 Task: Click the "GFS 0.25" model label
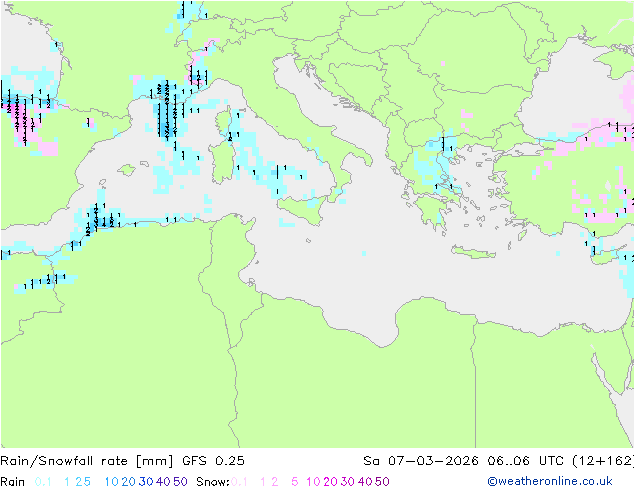pos(213,461)
